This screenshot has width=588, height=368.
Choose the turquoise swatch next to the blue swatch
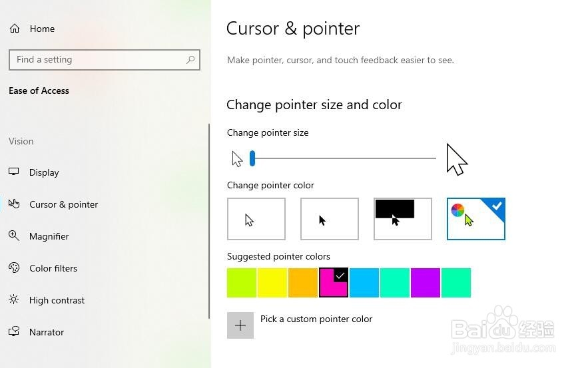click(395, 283)
